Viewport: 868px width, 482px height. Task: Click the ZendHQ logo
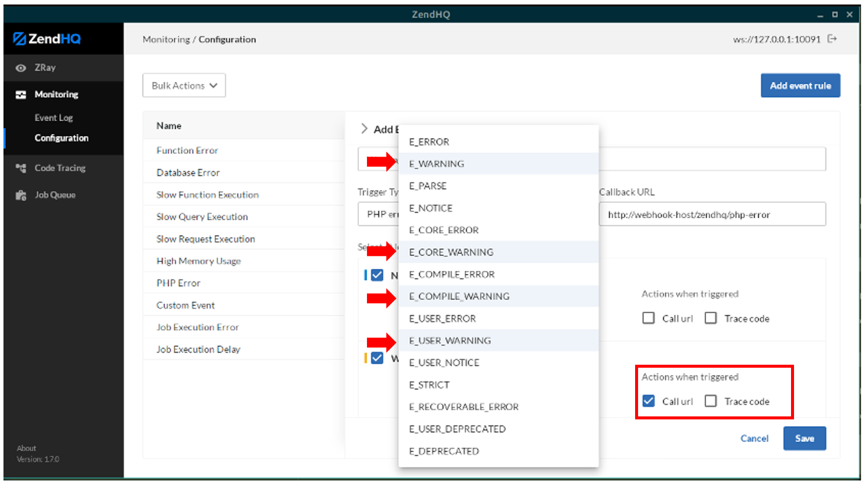(x=47, y=39)
